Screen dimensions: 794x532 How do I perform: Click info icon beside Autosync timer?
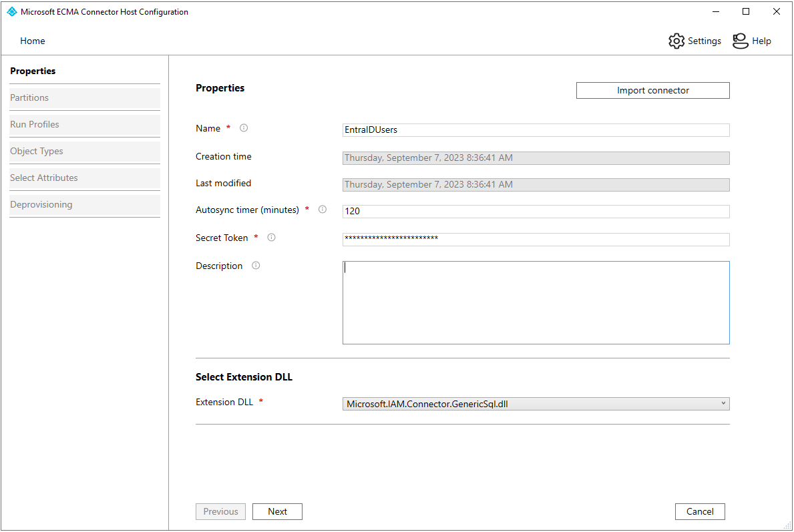(x=323, y=210)
